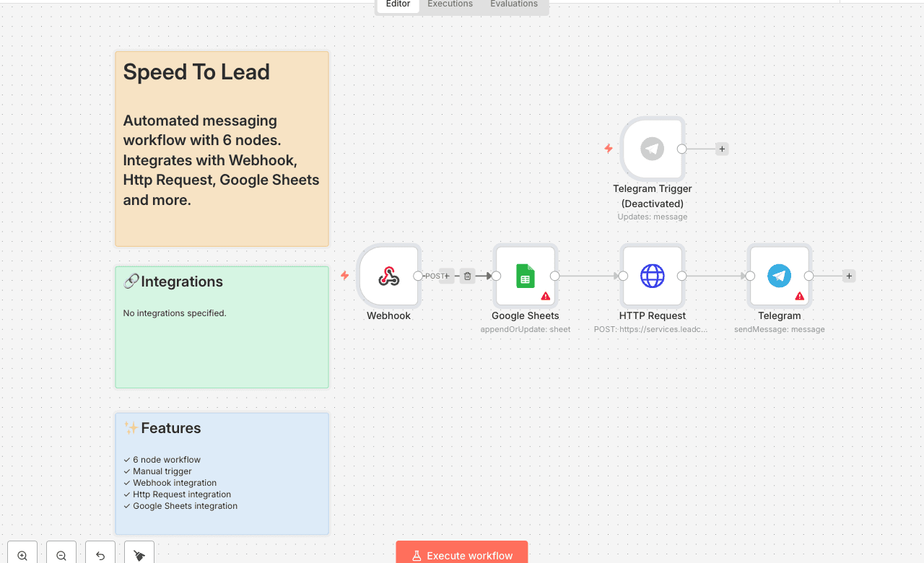924x563 pixels.
Task: Click the Webhook output connector circle
Action: (418, 276)
